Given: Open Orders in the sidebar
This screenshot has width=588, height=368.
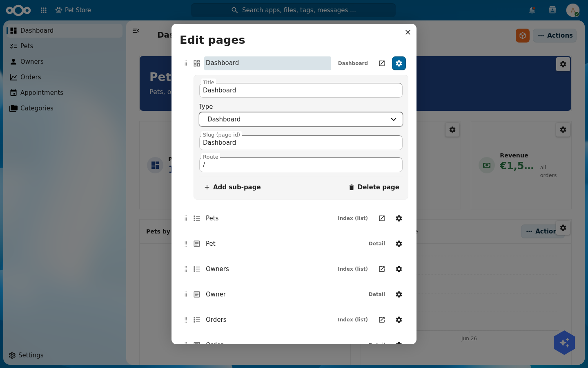Looking at the screenshot, I should click(64, 77).
